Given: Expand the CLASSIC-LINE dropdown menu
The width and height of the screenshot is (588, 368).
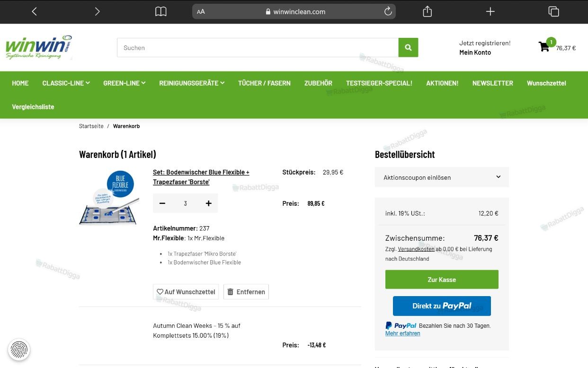Looking at the screenshot, I should coord(66,83).
